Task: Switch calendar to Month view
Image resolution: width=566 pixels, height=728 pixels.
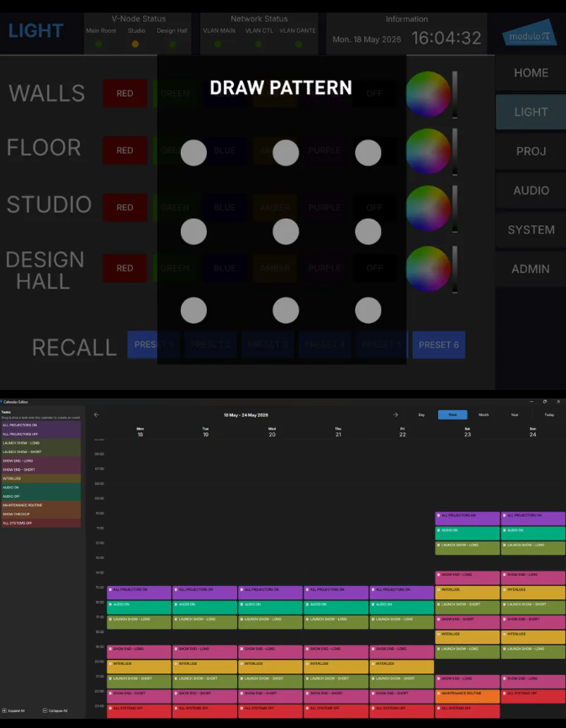Action: 484,414
